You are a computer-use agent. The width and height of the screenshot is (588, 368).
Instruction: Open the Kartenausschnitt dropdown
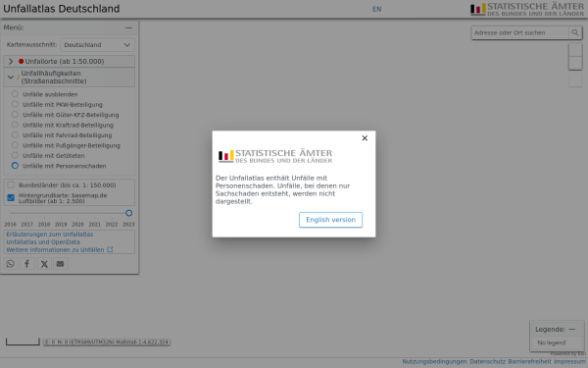97,45
